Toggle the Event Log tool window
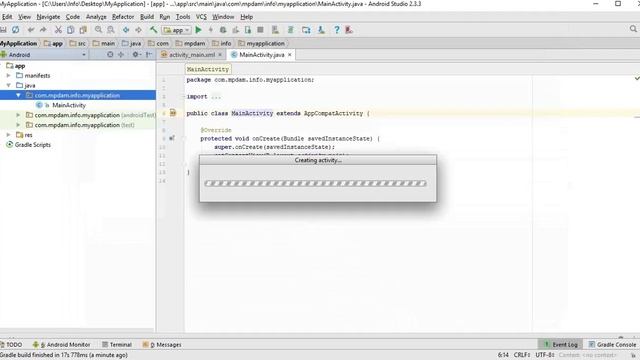640x360 pixels. click(561, 344)
